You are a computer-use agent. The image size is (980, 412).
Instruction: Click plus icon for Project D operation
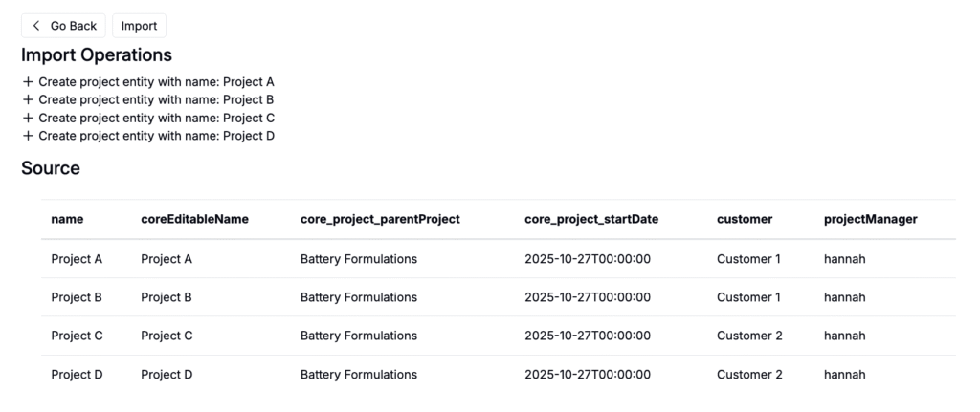point(28,136)
